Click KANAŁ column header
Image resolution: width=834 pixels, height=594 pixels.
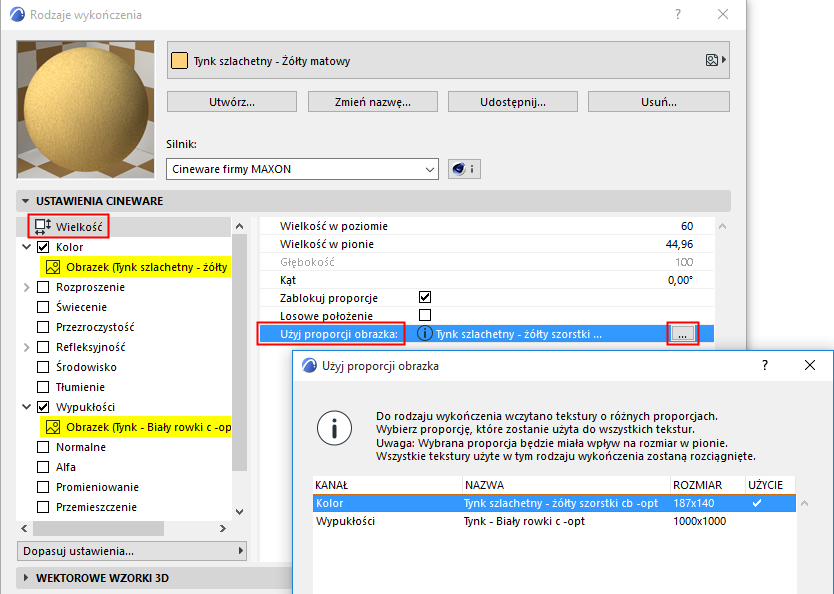coord(387,485)
